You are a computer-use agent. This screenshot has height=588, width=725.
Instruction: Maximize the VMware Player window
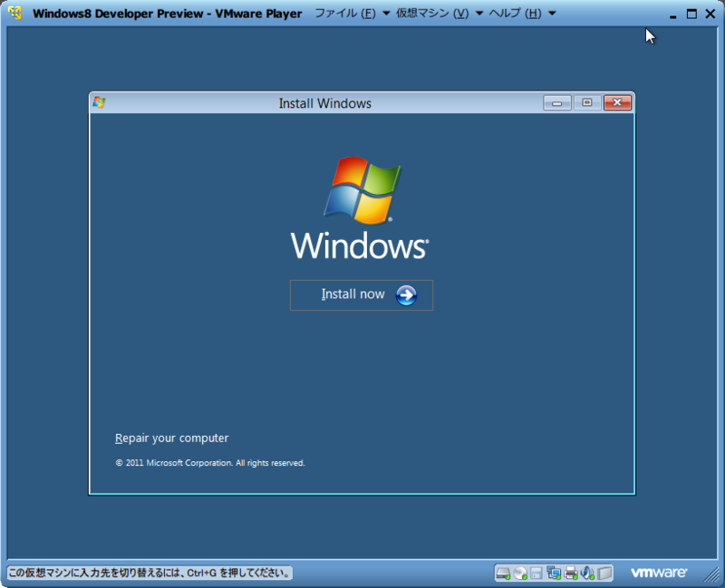click(x=691, y=14)
